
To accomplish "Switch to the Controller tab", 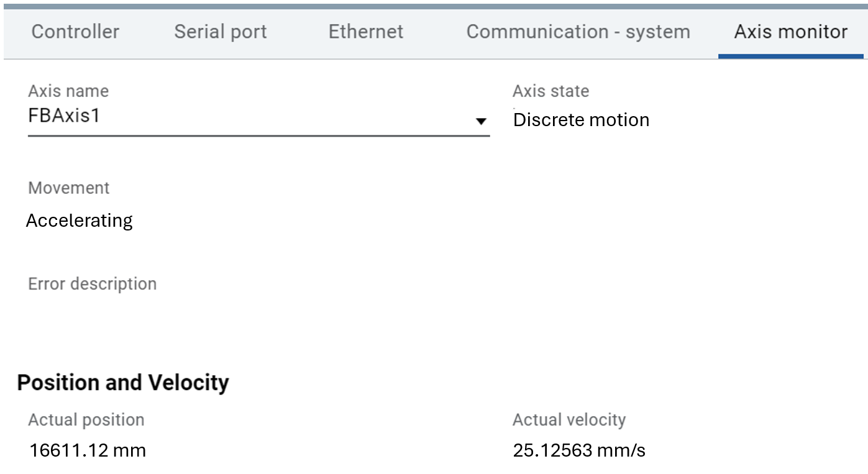I will pyautogui.click(x=75, y=32).
